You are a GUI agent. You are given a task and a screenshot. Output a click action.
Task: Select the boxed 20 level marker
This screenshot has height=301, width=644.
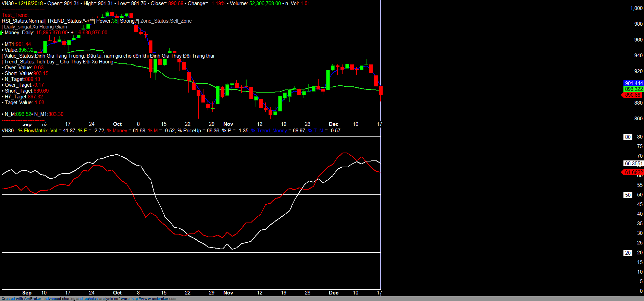628,253
